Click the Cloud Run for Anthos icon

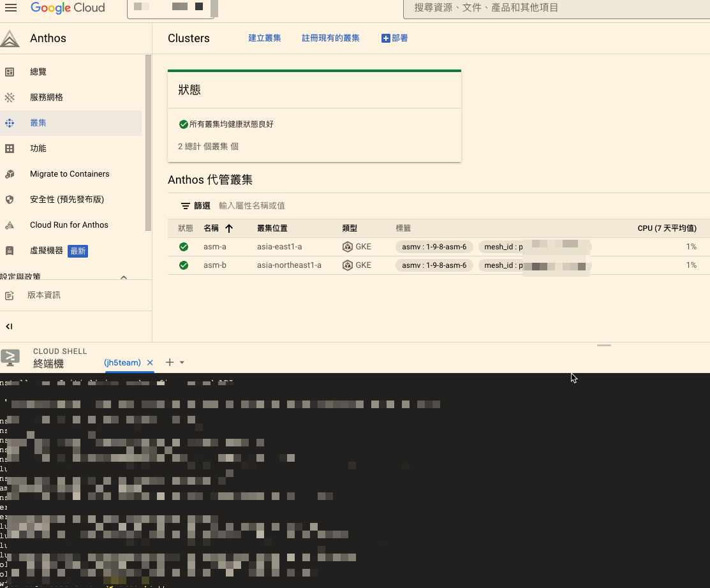[10, 225]
